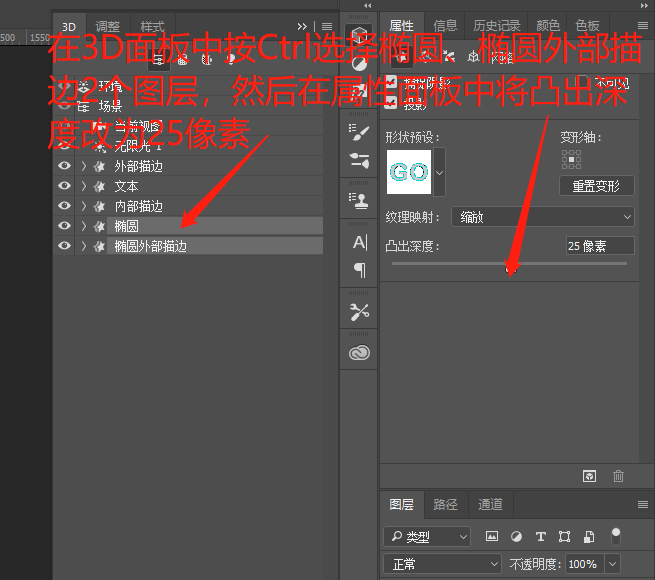Click the Deform icon in Properties toolbar
Image resolution: width=655 pixels, height=580 pixels.
pos(425,56)
